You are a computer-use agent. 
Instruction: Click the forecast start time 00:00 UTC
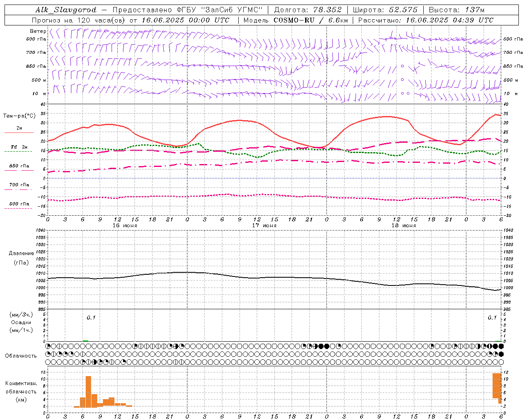click(x=209, y=20)
